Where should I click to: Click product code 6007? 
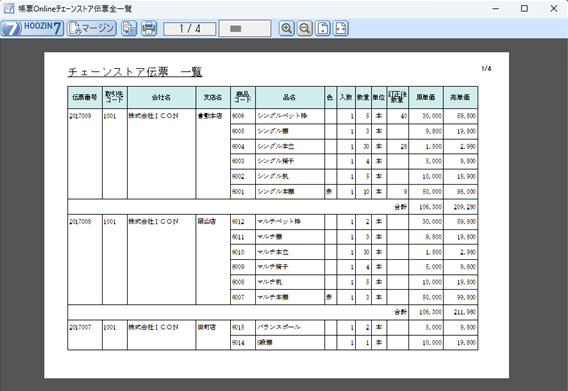(x=238, y=297)
